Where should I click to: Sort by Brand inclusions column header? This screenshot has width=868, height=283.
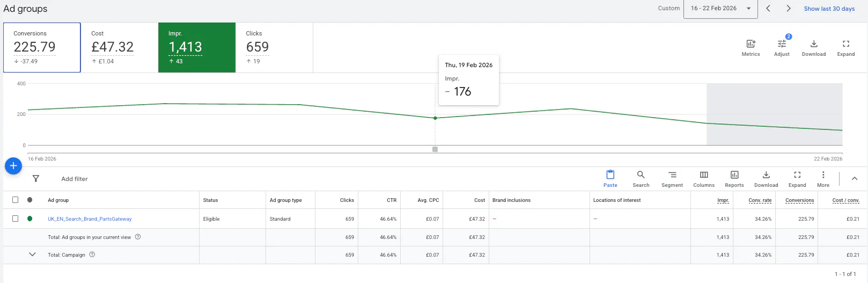point(511,200)
